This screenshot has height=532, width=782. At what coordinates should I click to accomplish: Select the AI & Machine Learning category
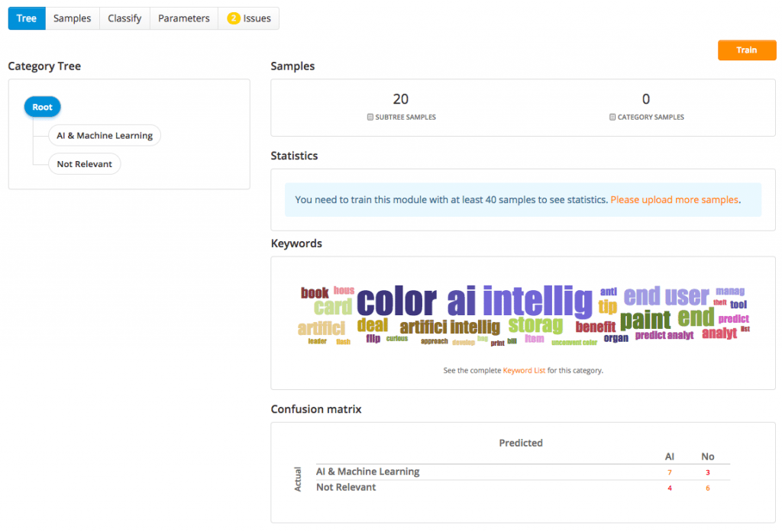click(104, 136)
